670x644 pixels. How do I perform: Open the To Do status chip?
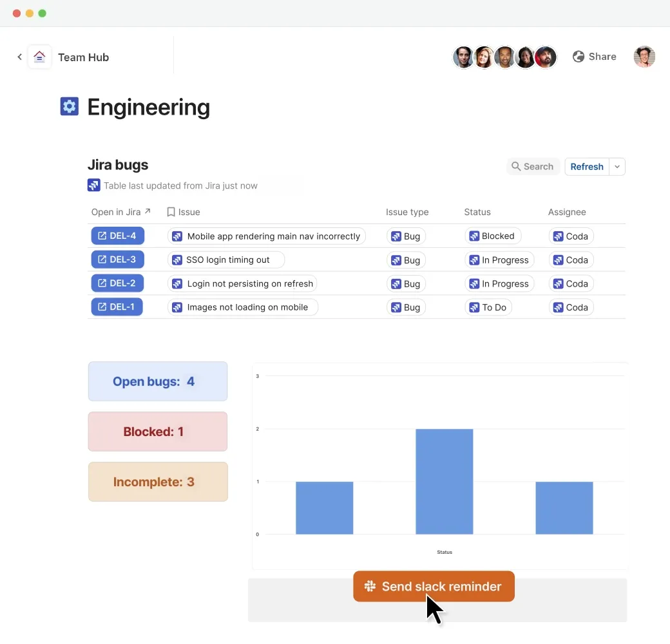(x=488, y=307)
